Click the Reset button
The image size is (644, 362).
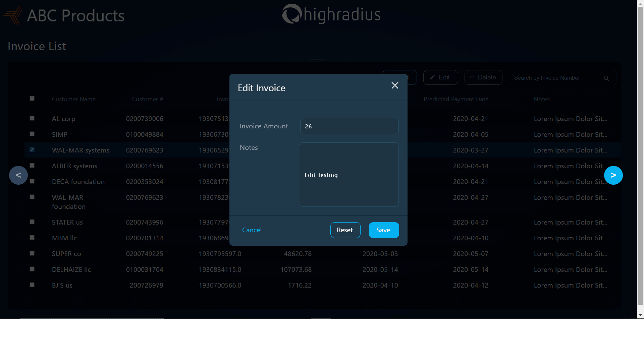tap(345, 230)
